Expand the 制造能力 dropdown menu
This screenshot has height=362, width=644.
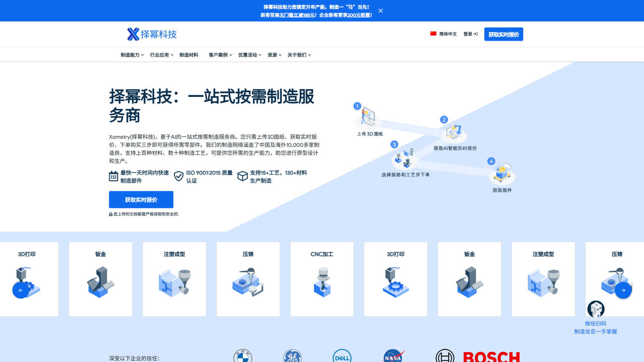pyautogui.click(x=130, y=55)
